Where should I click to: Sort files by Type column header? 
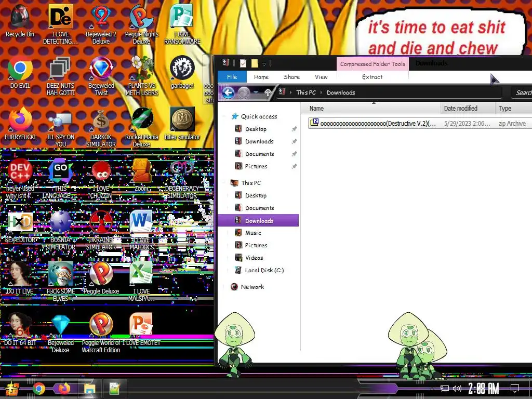click(x=513, y=109)
